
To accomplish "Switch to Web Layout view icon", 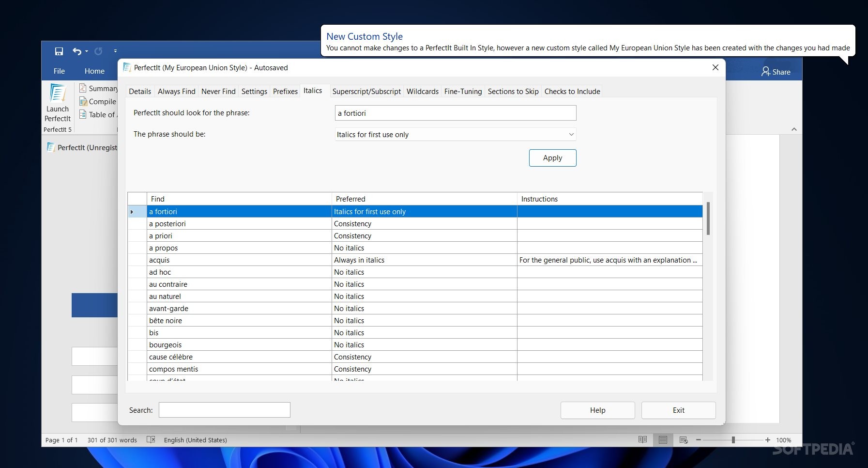I will point(684,439).
